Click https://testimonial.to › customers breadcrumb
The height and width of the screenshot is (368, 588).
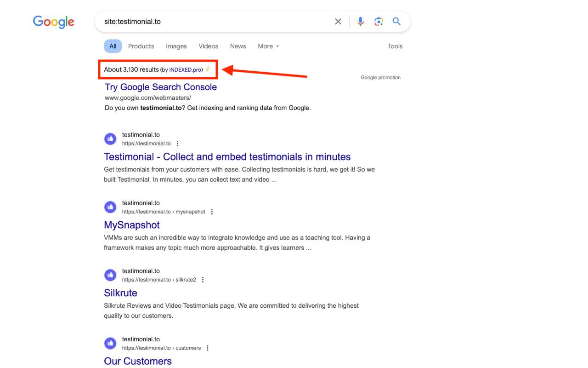click(162, 348)
